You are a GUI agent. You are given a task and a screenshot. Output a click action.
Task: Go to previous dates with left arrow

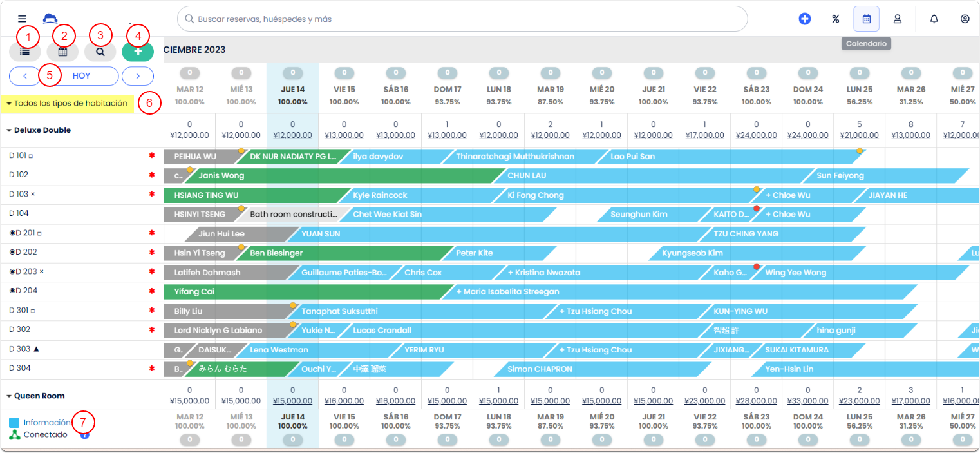tap(25, 76)
